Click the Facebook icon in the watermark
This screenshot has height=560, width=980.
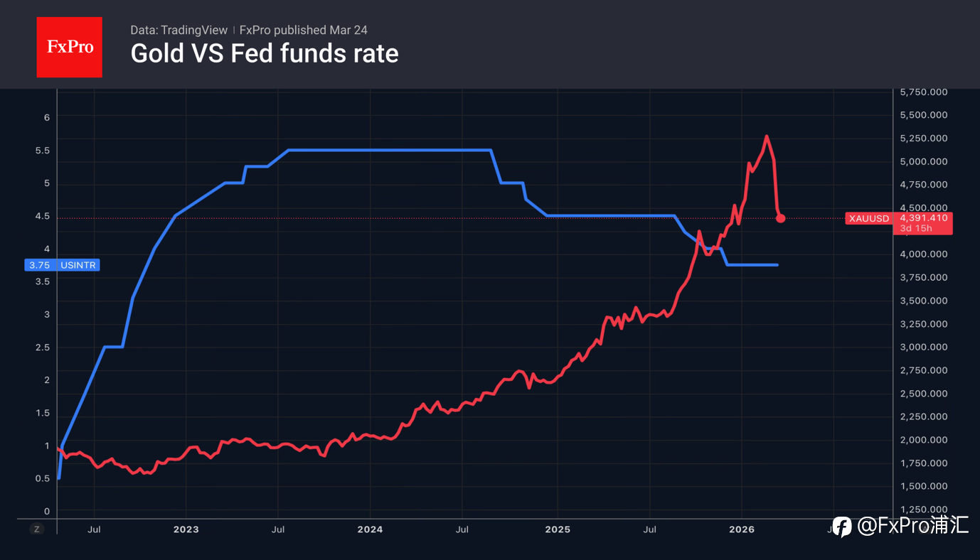coord(842,527)
